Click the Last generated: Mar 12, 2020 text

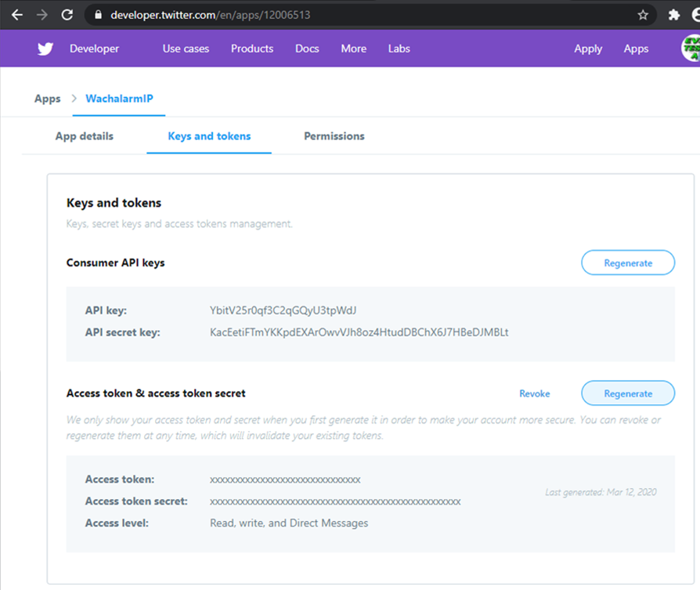(601, 492)
